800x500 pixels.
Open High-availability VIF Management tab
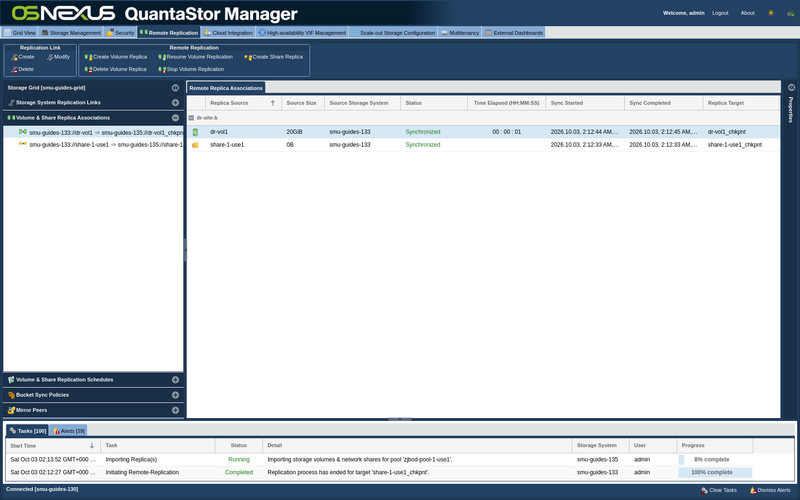coord(302,33)
